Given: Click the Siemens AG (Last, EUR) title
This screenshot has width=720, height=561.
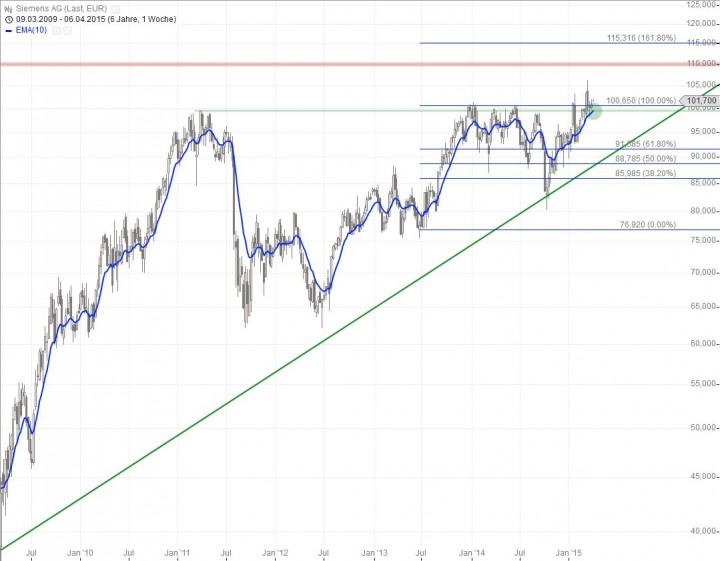Looking at the screenshot, I should pyautogui.click(x=62, y=8).
